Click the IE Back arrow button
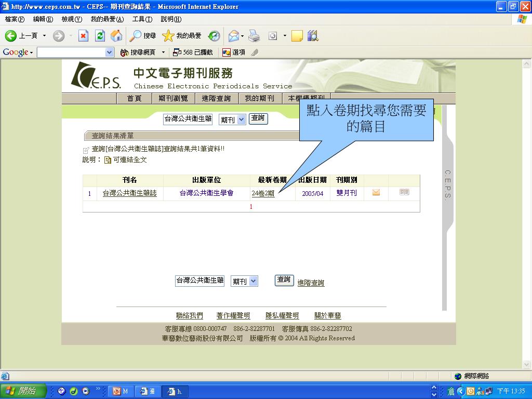This screenshot has height=399, width=532. click(11, 36)
